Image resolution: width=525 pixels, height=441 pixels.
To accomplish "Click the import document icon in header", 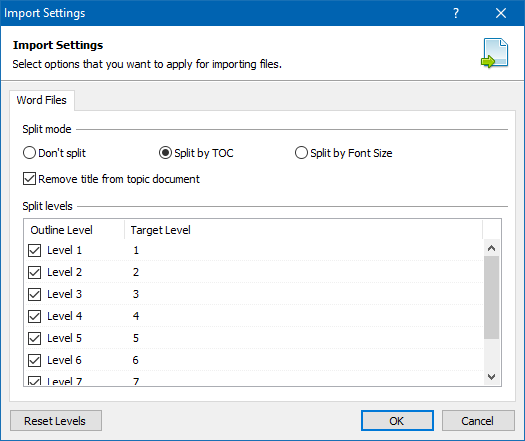I will (x=495, y=53).
